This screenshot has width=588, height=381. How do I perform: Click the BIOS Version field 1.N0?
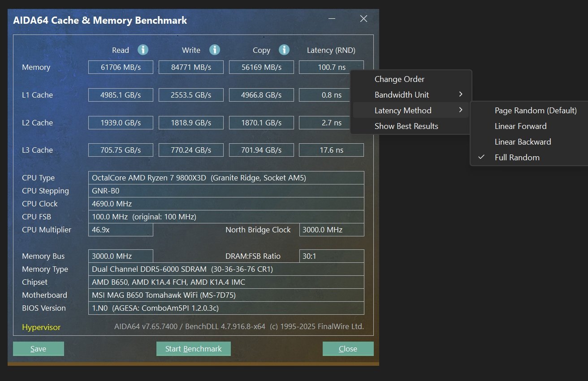point(226,308)
